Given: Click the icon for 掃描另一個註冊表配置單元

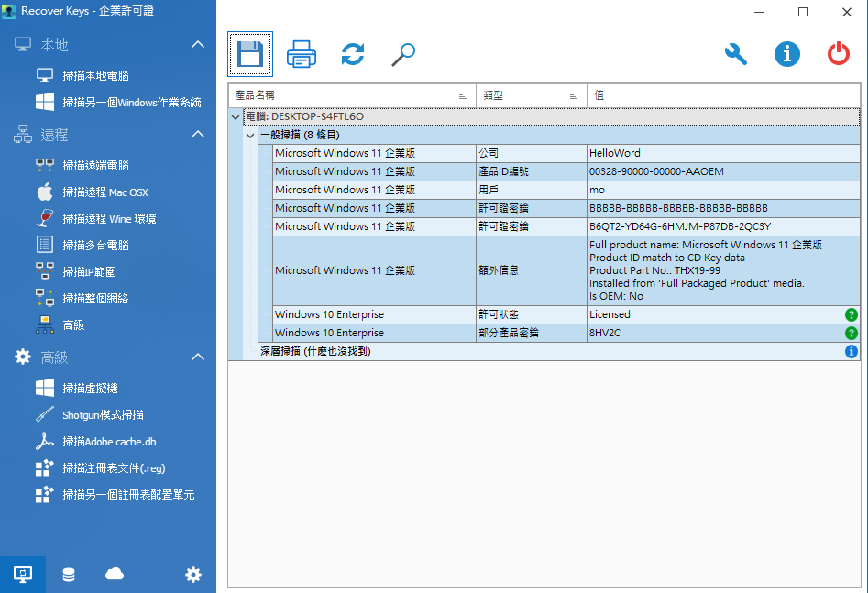Looking at the screenshot, I should point(45,494).
